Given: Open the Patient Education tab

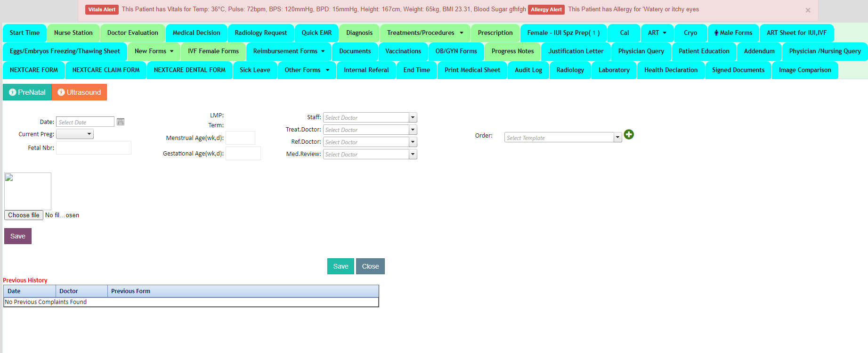Looking at the screenshot, I should 704,51.
